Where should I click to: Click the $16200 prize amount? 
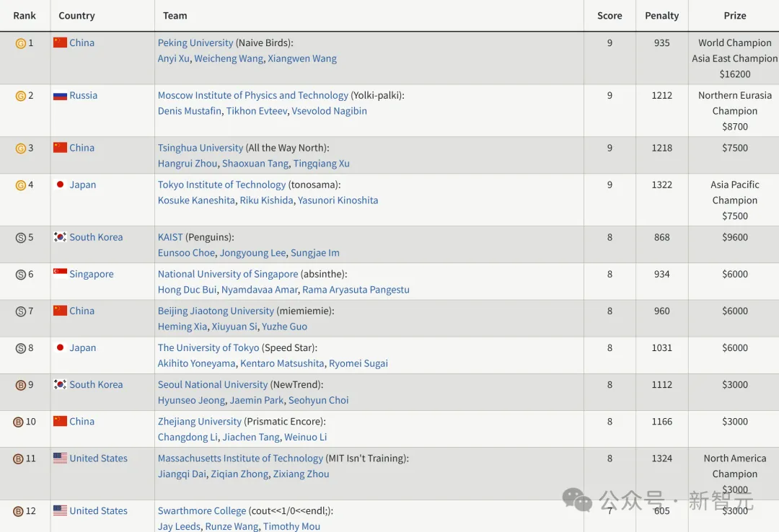735,74
